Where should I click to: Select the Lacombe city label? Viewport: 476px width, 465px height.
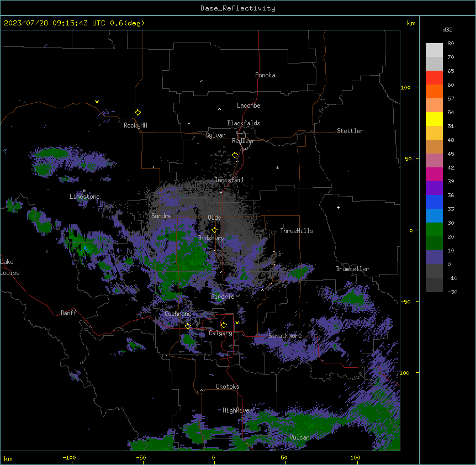point(248,105)
